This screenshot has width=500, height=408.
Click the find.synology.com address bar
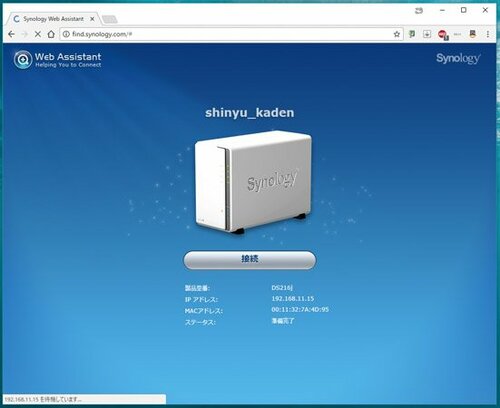(230, 34)
